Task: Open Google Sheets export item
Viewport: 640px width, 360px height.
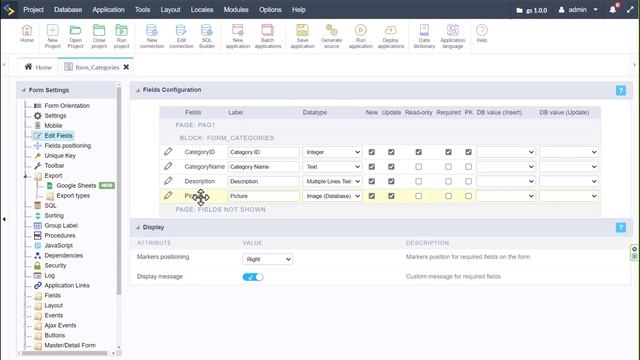Action: (x=76, y=186)
